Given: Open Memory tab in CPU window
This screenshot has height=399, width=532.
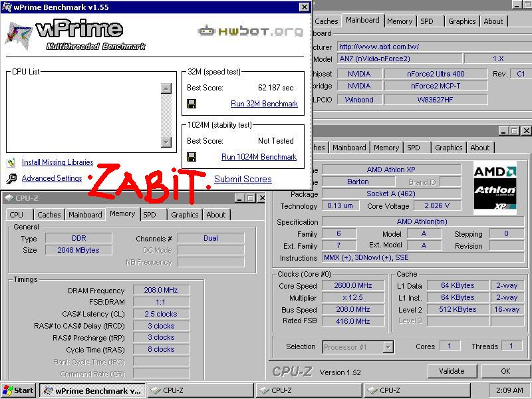Looking at the screenshot, I should 386,148.
